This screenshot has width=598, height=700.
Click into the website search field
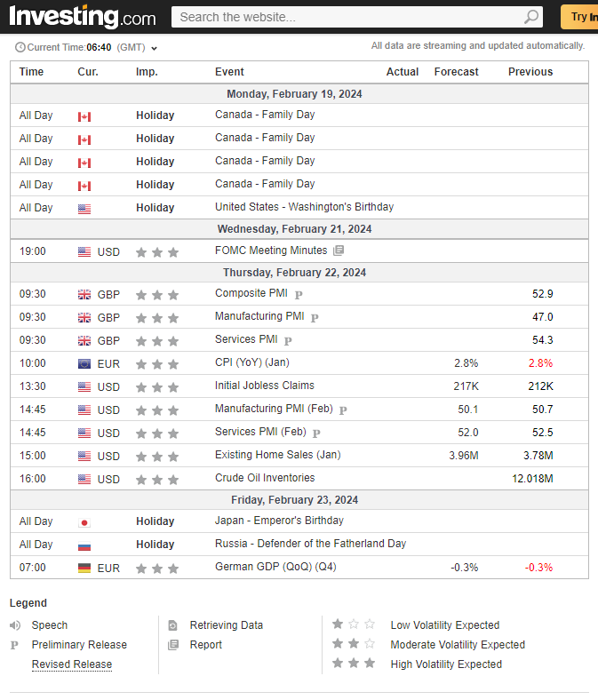347,17
